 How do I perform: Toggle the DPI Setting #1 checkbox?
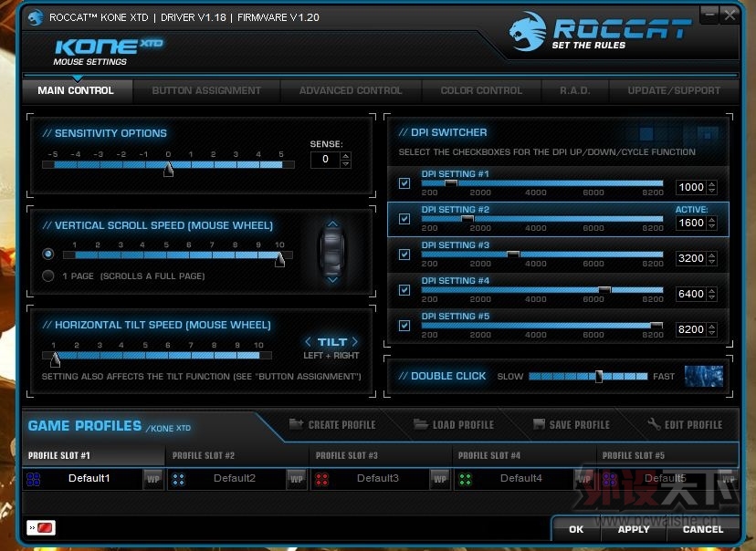[404, 183]
